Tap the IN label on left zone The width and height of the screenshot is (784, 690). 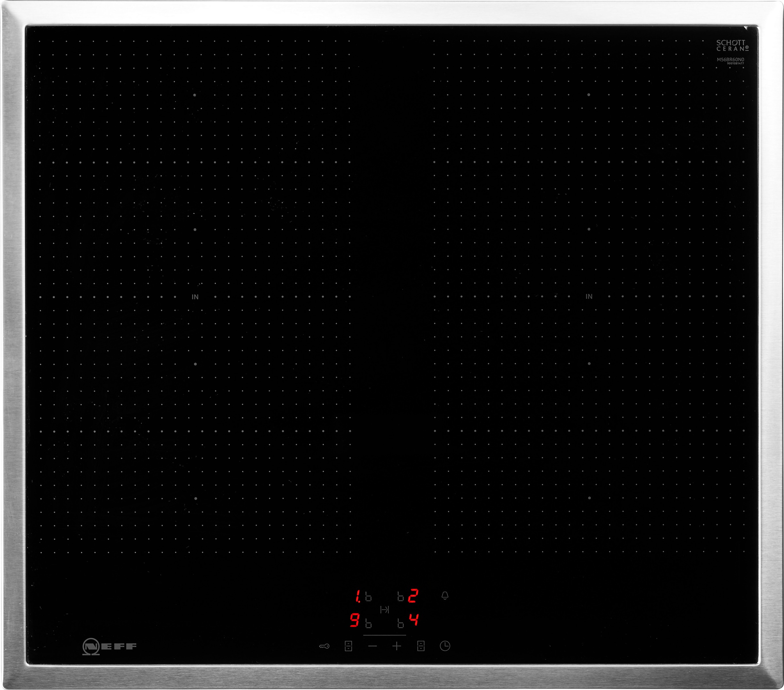(195, 297)
